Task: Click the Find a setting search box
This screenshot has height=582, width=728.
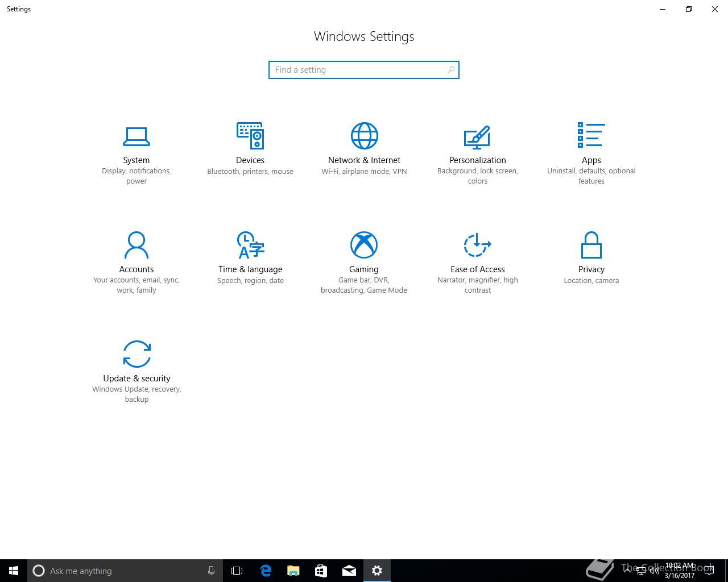Action: pyautogui.click(x=364, y=70)
